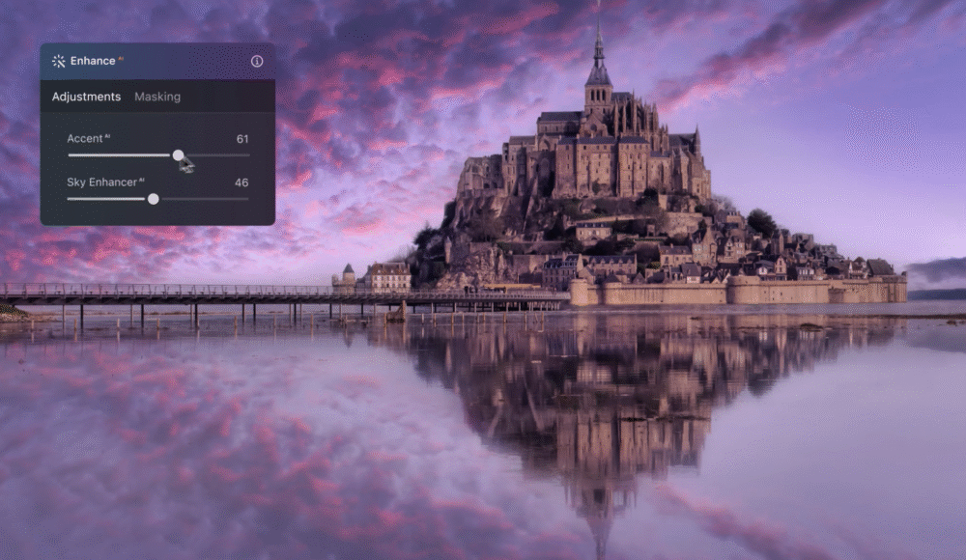
Task: Click the Accent label text
Action: pos(84,139)
